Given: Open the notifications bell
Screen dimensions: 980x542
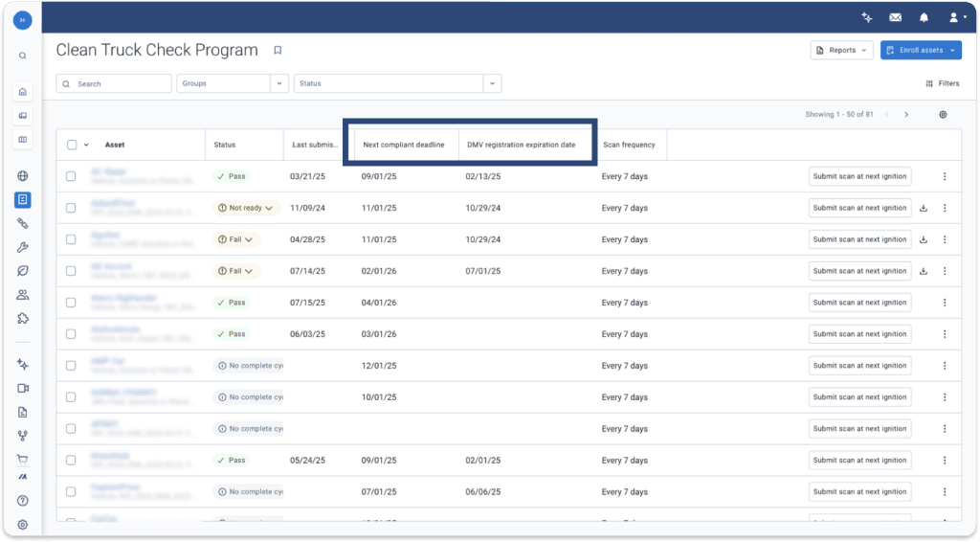Looking at the screenshot, I should pyautogui.click(x=924, y=17).
